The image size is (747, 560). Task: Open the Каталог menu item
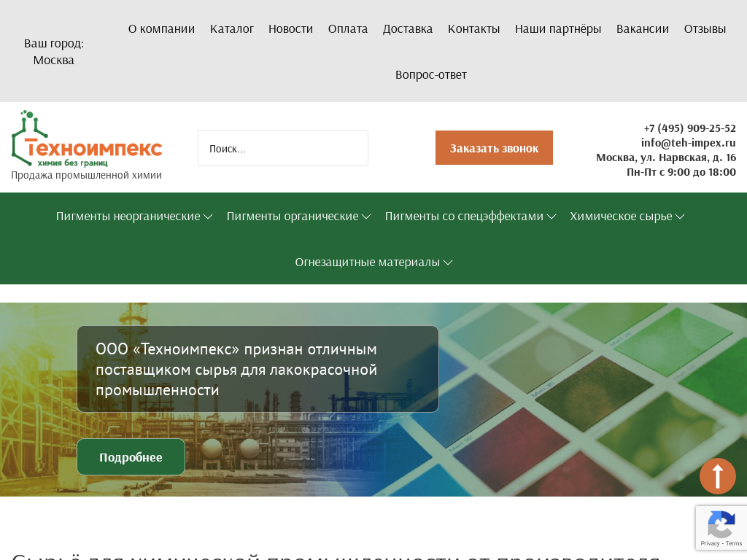[231, 29]
